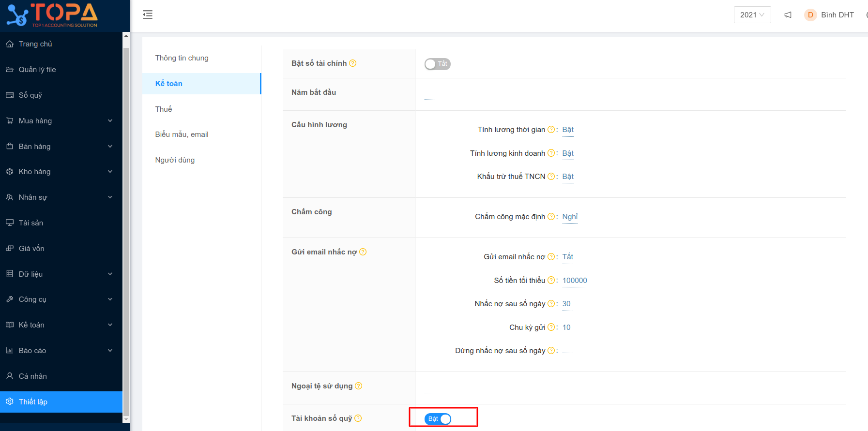Open the announcements megaphone icon
Screen dimensions: 868x431
tap(788, 15)
